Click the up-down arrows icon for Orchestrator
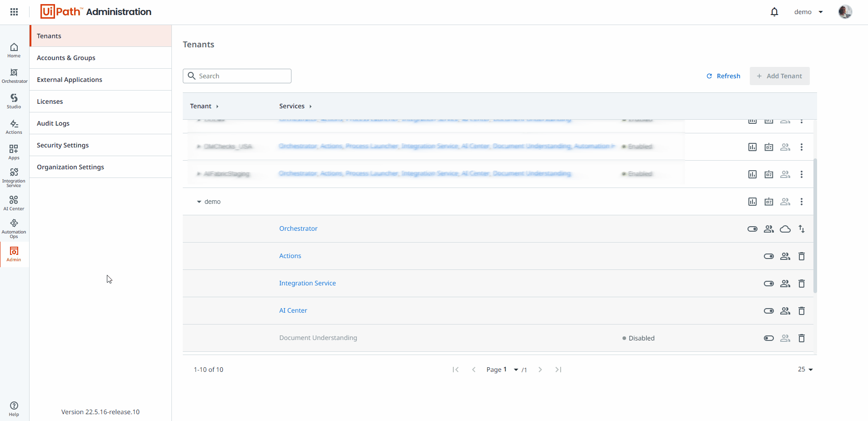This screenshot has height=421, width=868. coord(802,229)
